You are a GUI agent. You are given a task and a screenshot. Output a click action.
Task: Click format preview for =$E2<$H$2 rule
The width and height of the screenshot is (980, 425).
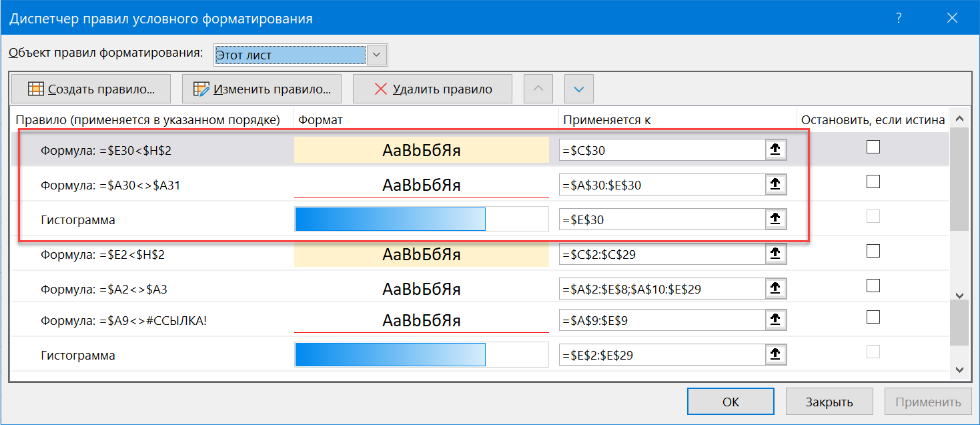click(422, 254)
